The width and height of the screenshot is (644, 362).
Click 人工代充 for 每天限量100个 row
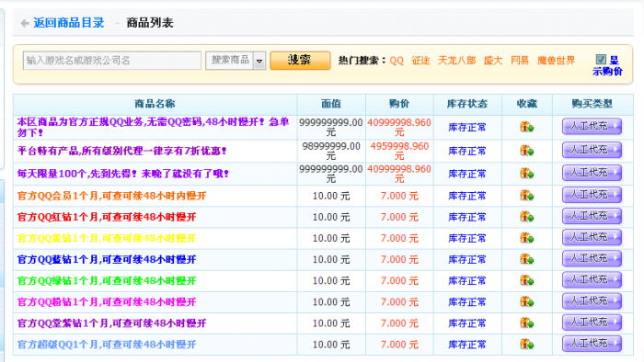tap(592, 173)
